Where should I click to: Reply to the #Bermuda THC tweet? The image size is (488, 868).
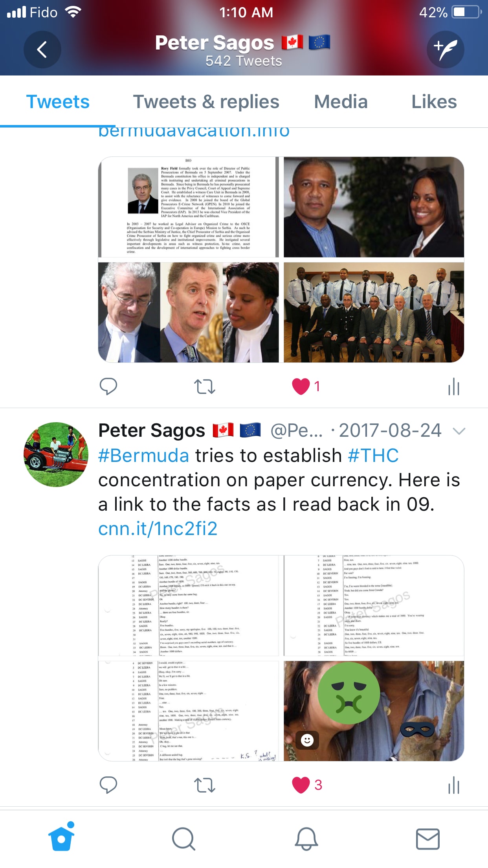click(x=108, y=785)
